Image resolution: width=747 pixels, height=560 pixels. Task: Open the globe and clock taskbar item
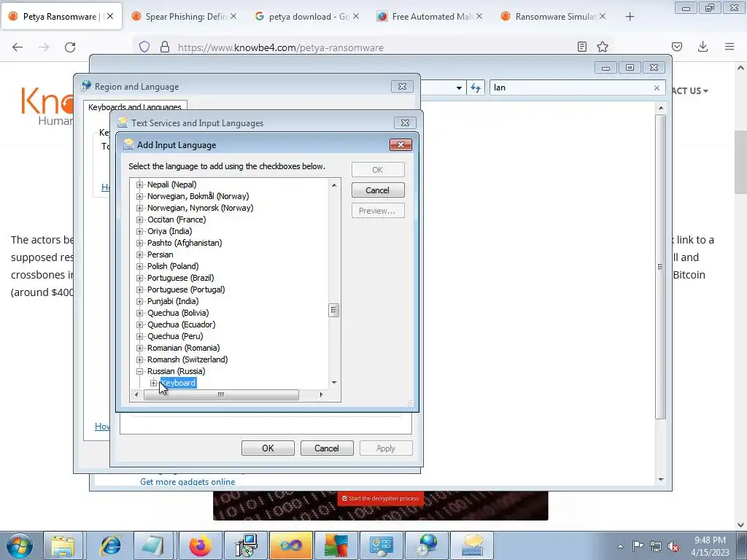point(426,545)
